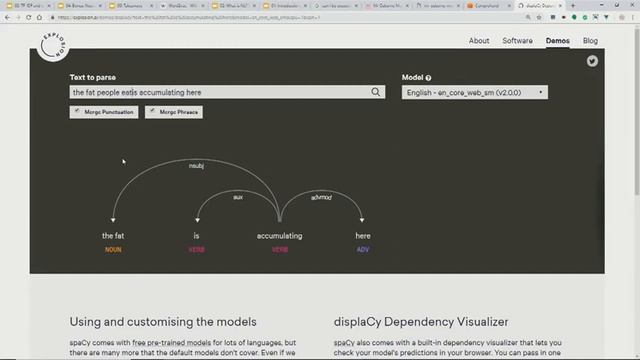640x360 pixels.
Task: Click the 'nsubj' arc label
Action: click(196, 166)
